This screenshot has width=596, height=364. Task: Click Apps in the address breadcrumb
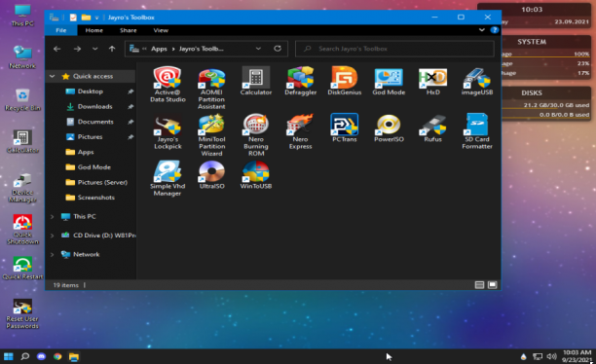pyautogui.click(x=159, y=49)
